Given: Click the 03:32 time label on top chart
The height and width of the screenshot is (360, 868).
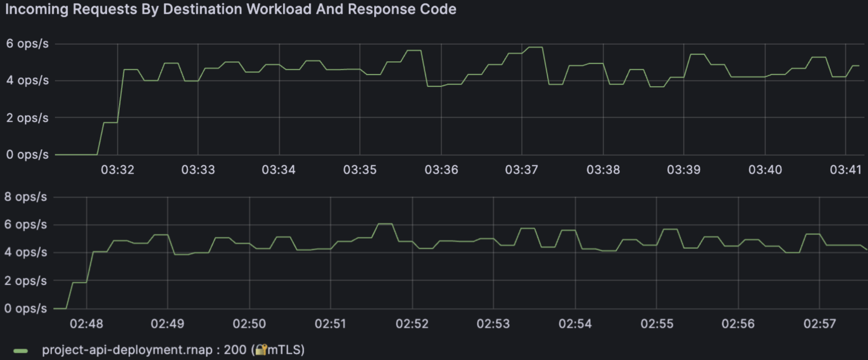Looking at the screenshot, I should coord(117,170).
